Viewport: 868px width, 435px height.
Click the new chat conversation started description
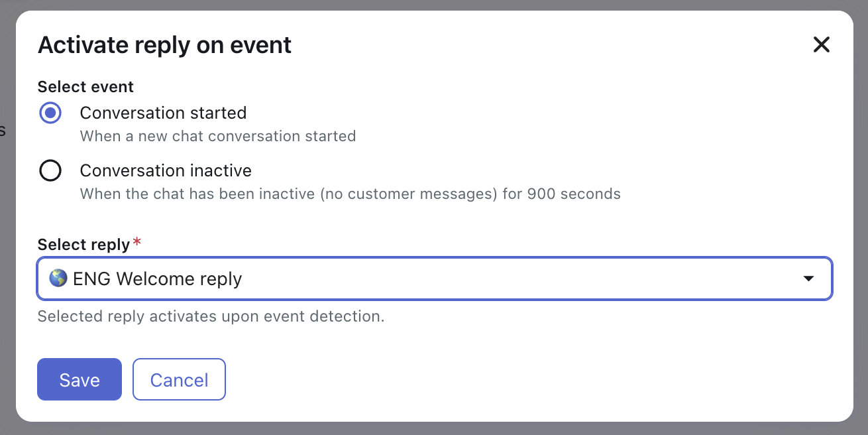tap(218, 136)
